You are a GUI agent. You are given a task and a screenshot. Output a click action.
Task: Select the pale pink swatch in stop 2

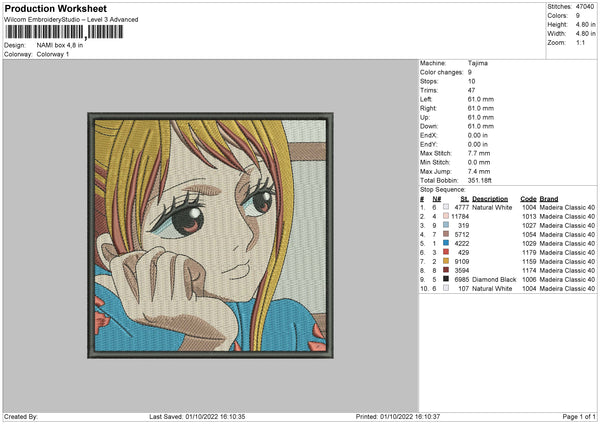pyautogui.click(x=446, y=216)
